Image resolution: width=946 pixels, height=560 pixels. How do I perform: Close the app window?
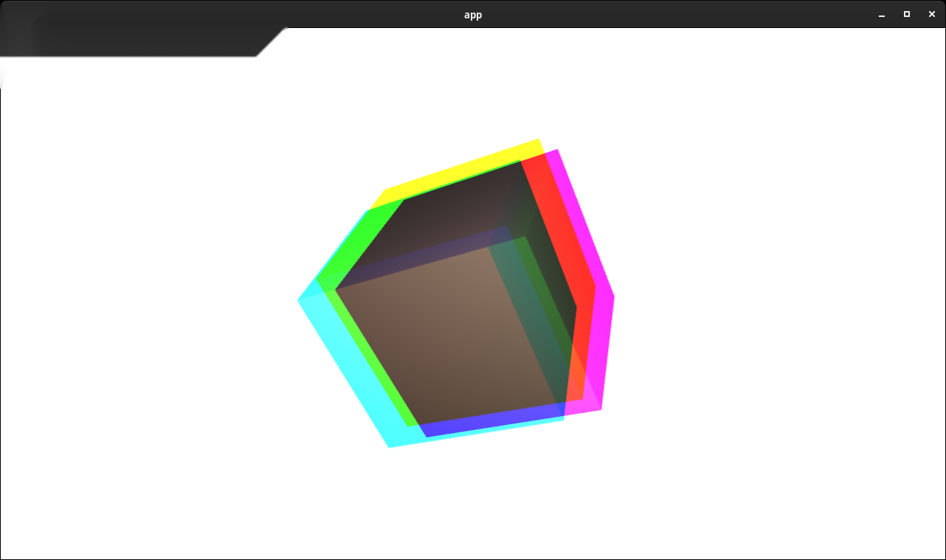click(932, 14)
